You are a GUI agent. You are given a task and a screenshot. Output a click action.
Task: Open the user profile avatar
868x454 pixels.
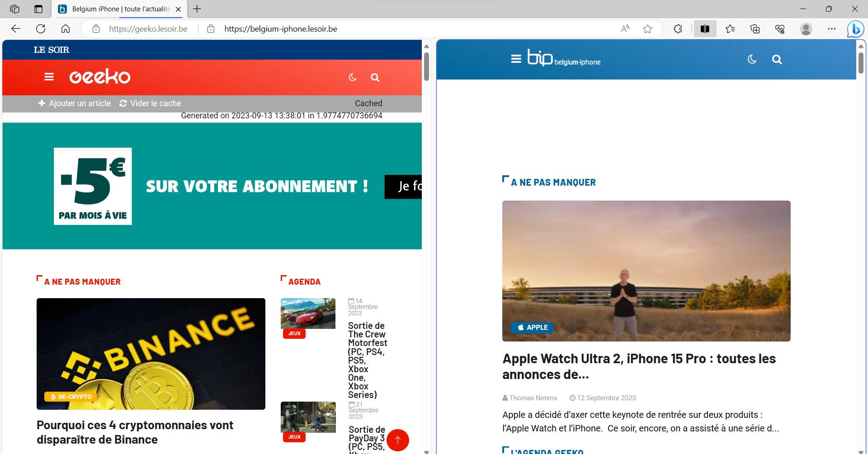point(806,29)
